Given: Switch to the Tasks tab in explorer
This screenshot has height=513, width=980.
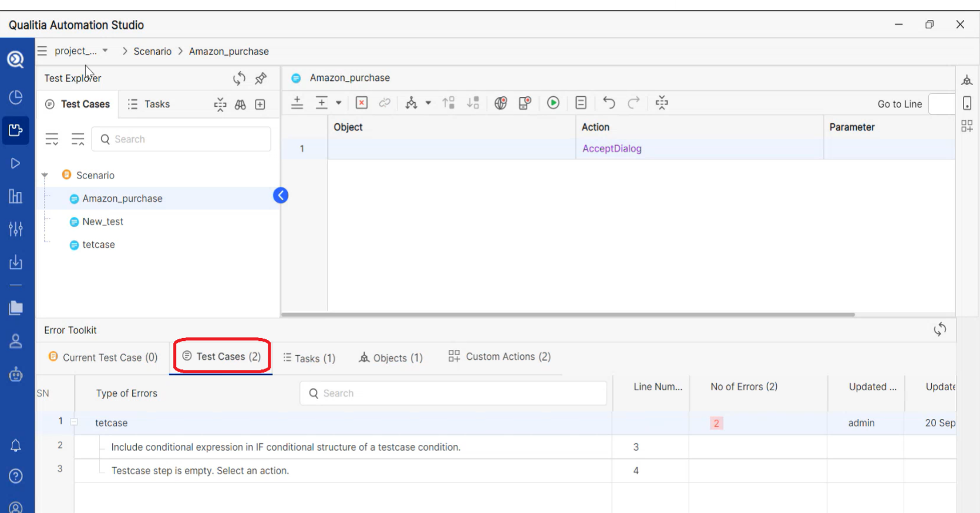Looking at the screenshot, I should click(x=149, y=104).
